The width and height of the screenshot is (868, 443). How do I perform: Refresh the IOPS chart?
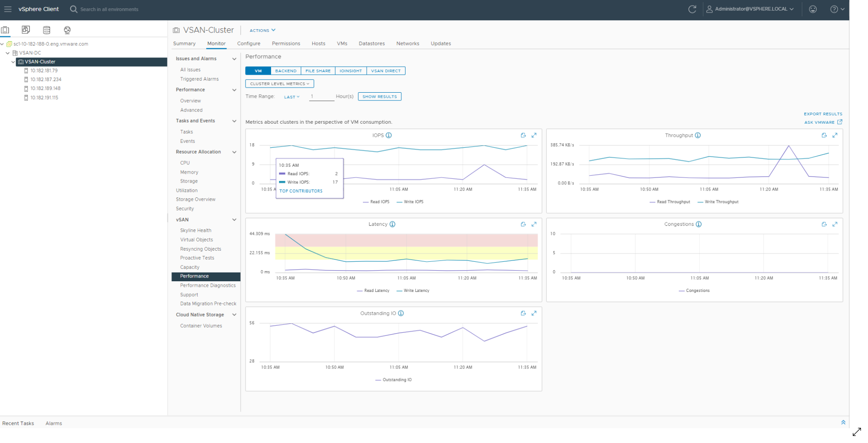coord(523,135)
